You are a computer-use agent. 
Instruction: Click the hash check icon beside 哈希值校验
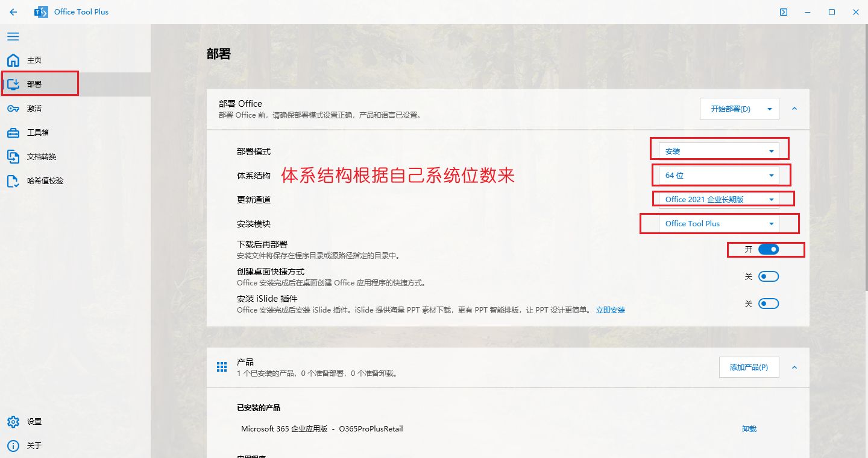click(x=13, y=181)
